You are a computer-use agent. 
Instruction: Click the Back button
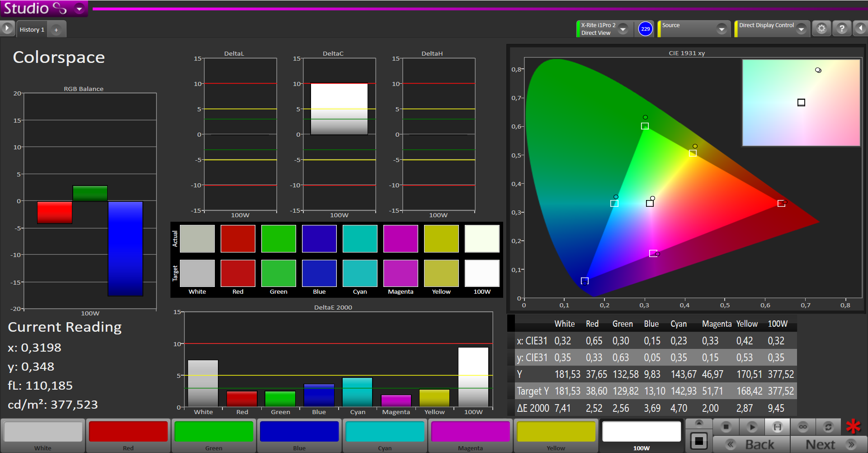click(x=752, y=444)
